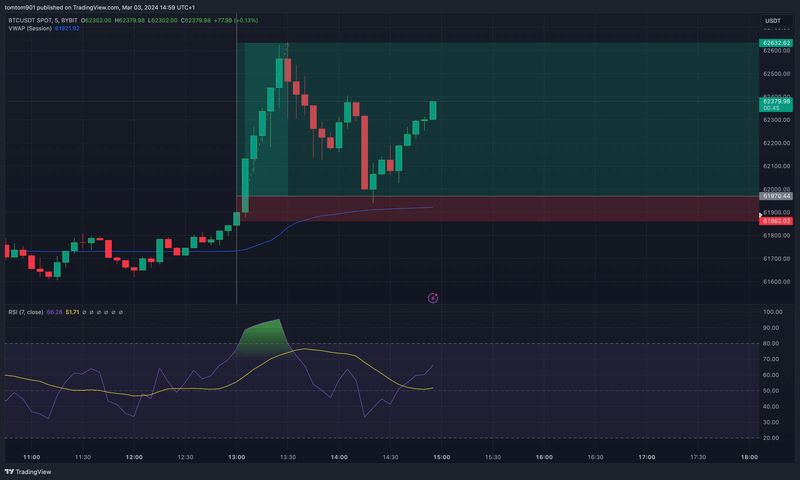The height and width of the screenshot is (480, 800).
Task: Click the 11:00 time axis label
Action: point(32,457)
